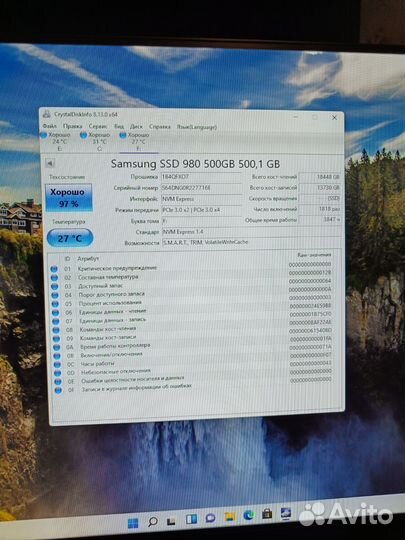Open the Вид menu
Screen dimensions: 405x540
tap(119, 126)
